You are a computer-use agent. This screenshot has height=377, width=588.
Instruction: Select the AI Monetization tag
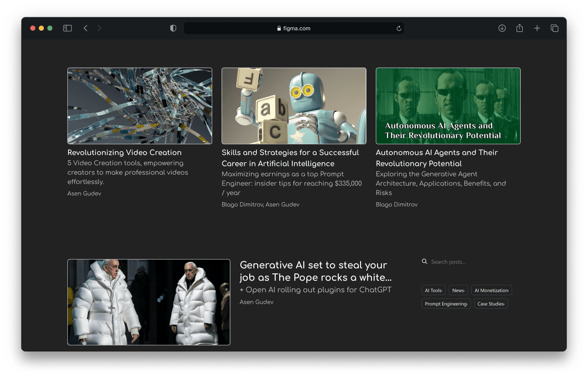point(492,290)
